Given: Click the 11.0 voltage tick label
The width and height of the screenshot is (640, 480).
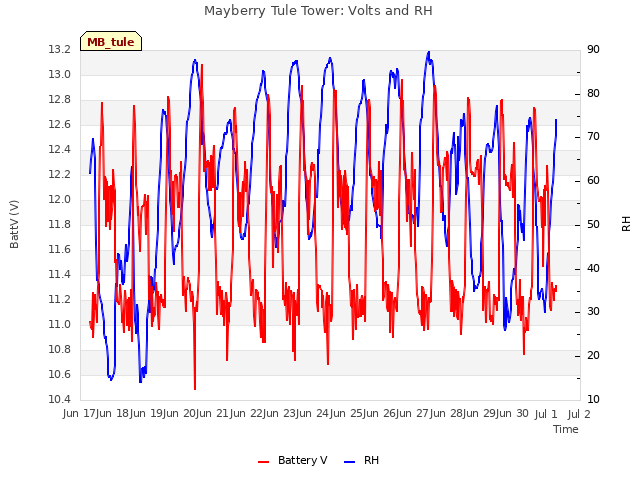Looking at the screenshot, I should click(59, 324).
